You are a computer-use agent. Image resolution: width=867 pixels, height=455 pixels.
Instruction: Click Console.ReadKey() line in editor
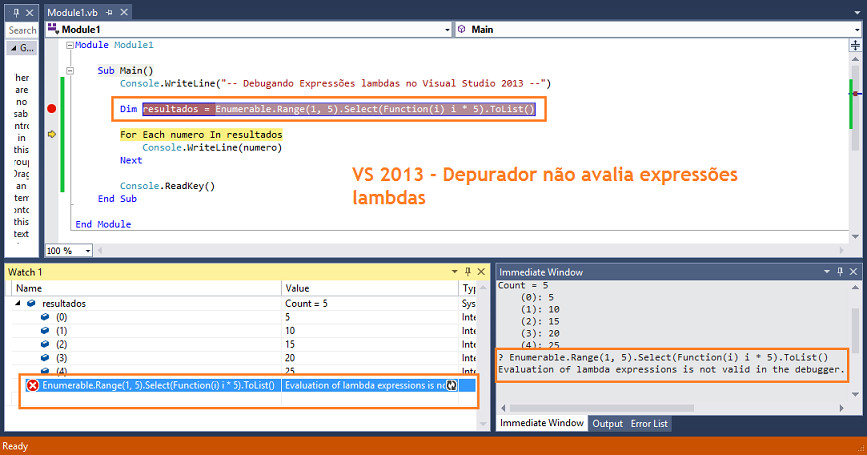pyautogui.click(x=168, y=186)
